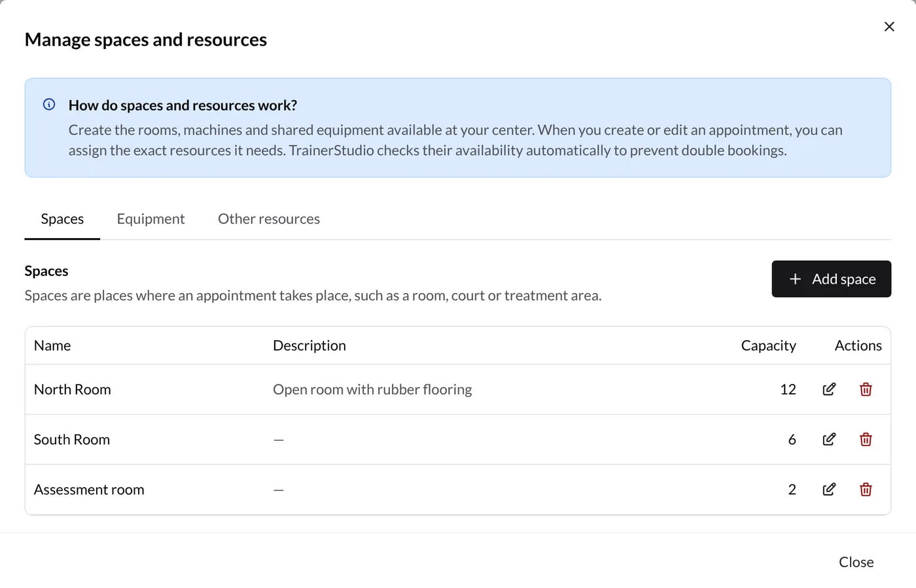Image resolution: width=916 pixels, height=588 pixels.
Task: Open the Equipment tab
Action: click(151, 219)
